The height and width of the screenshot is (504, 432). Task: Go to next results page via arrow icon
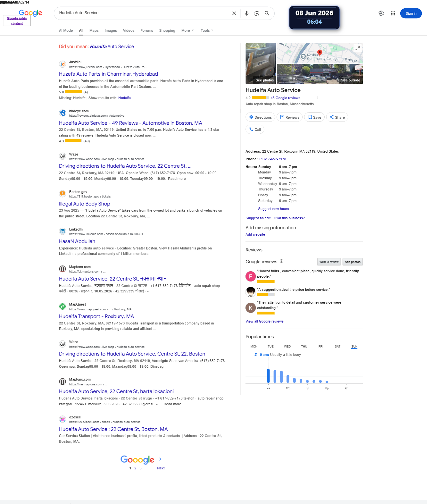[x=160, y=459]
